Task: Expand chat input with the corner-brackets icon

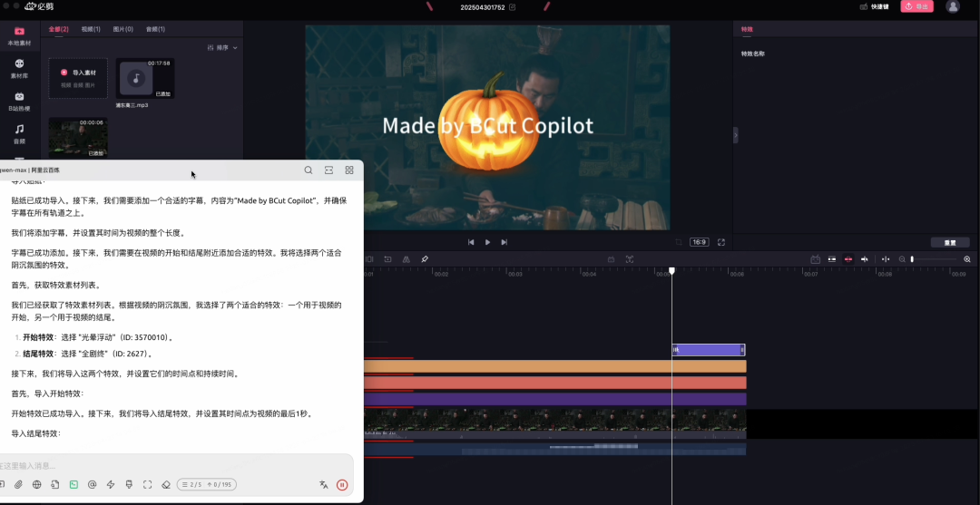Action: (x=148, y=484)
